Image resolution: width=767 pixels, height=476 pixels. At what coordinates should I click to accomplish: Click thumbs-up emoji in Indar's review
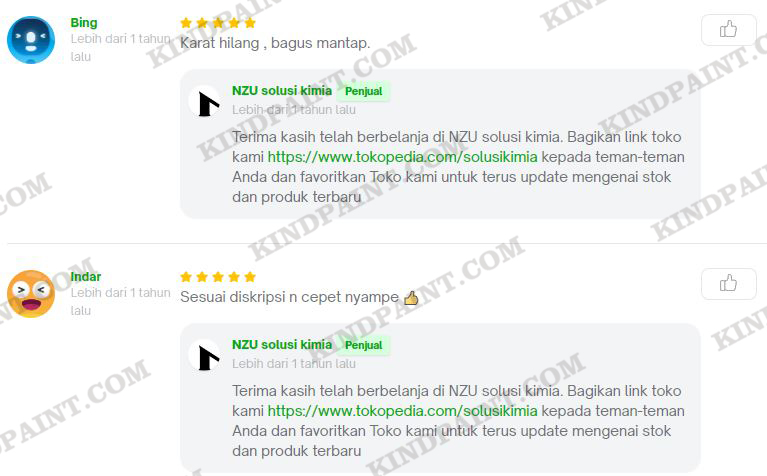point(411,297)
